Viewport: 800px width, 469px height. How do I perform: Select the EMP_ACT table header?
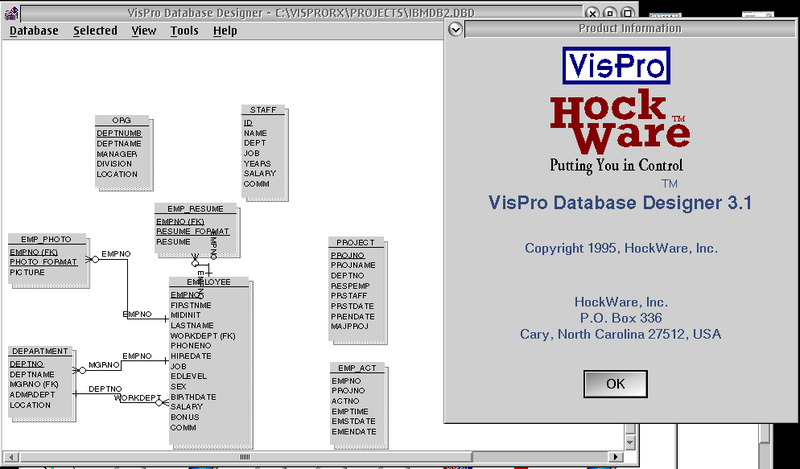point(357,368)
